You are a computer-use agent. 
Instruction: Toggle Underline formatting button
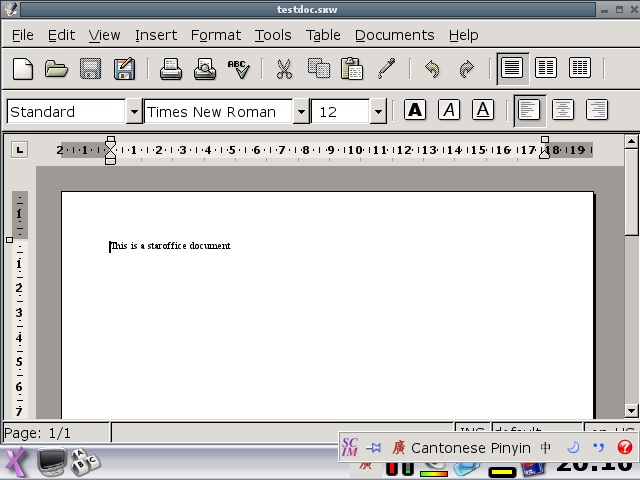click(x=483, y=110)
